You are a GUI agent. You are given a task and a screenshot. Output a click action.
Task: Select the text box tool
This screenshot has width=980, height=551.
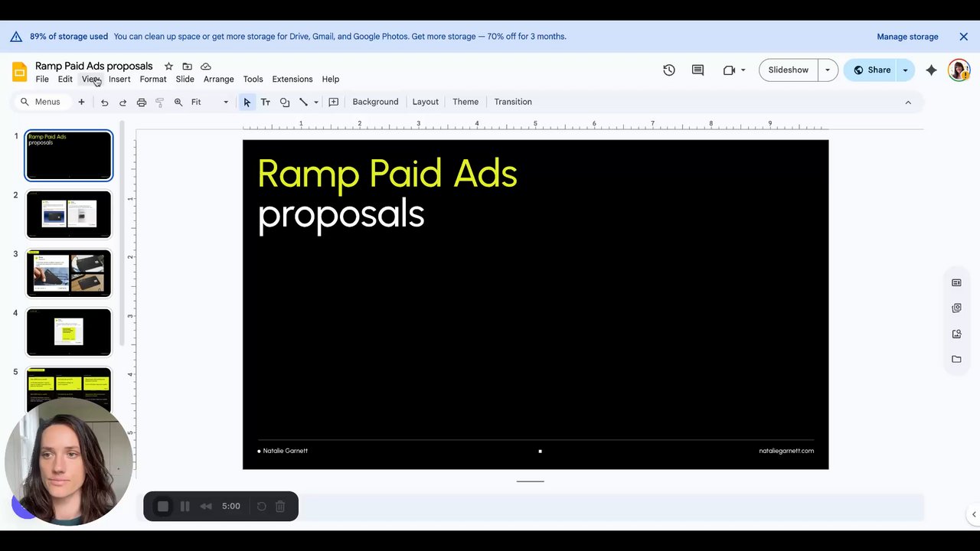tap(266, 102)
